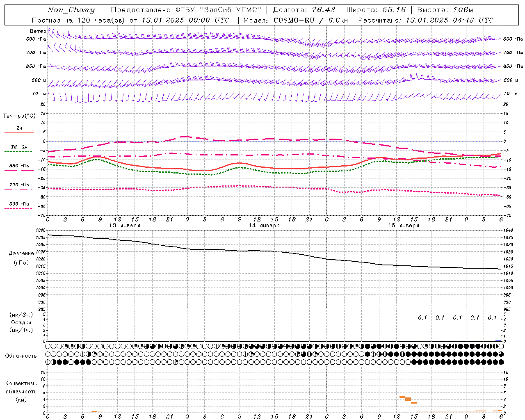Click the blue precipitation bar at chart end
This screenshot has width=525, height=420.
pyautogui.click(x=498, y=340)
